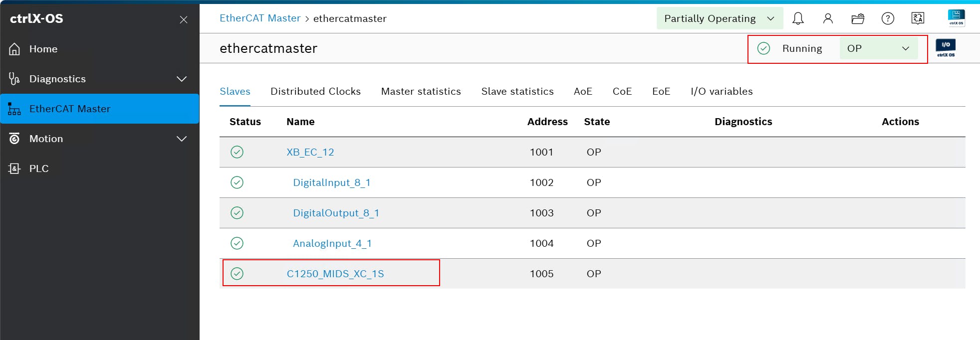Go to PLC in the sidebar
The height and width of the screenshot is (340, 980).
click(x=39, y=169)
